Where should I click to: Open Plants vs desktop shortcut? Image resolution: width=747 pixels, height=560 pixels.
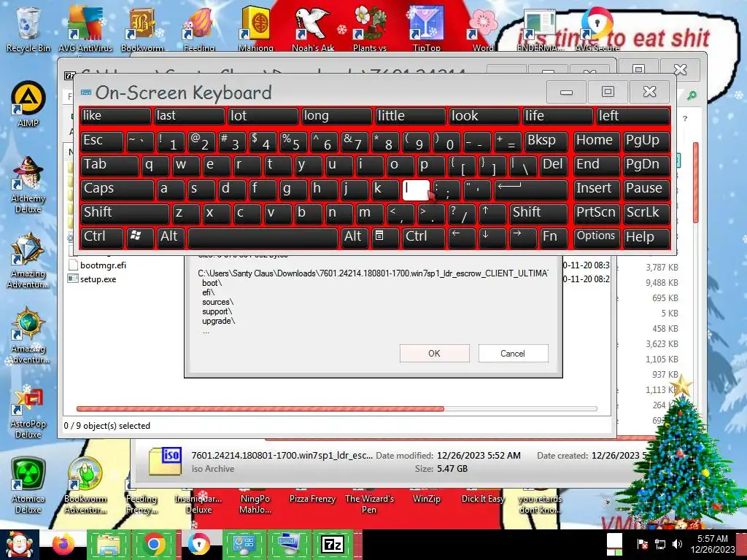pyautogui.click(x=370, y=28)
